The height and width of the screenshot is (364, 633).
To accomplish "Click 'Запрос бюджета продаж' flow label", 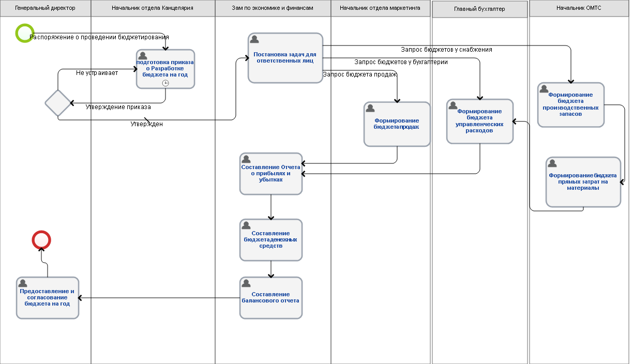I will pos(360,74).
